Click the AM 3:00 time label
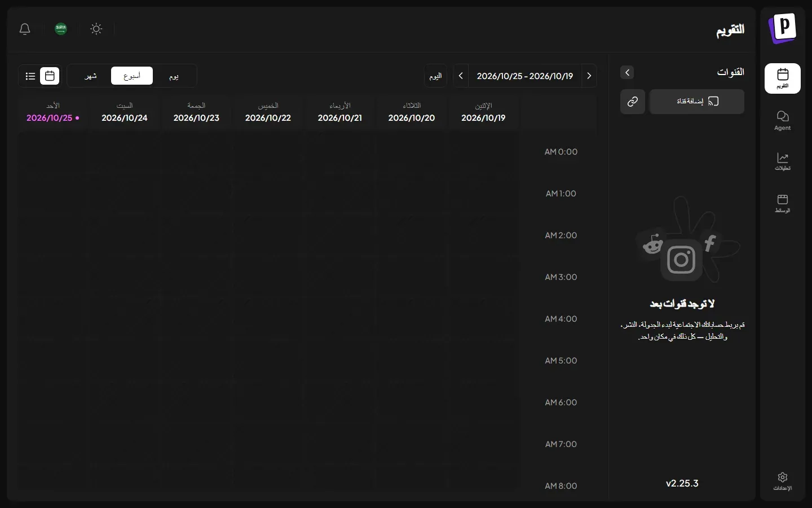This screenshot has height=508, width=812. [561, 277]
